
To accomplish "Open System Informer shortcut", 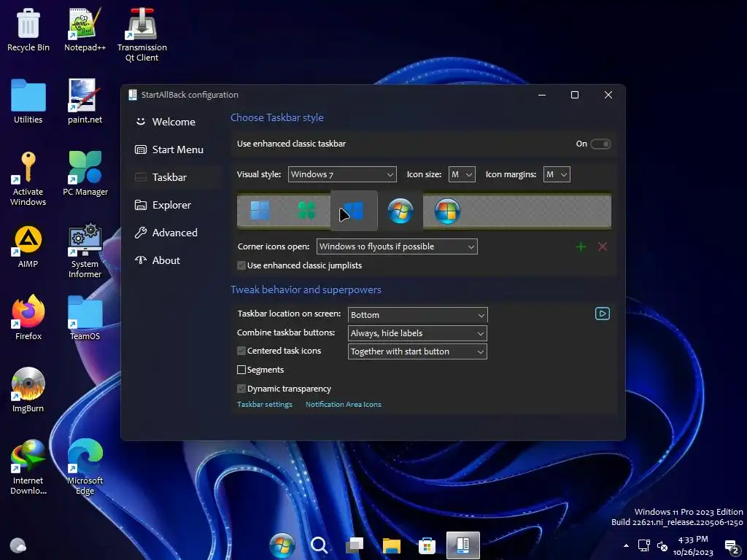I will tap(85, 251).
